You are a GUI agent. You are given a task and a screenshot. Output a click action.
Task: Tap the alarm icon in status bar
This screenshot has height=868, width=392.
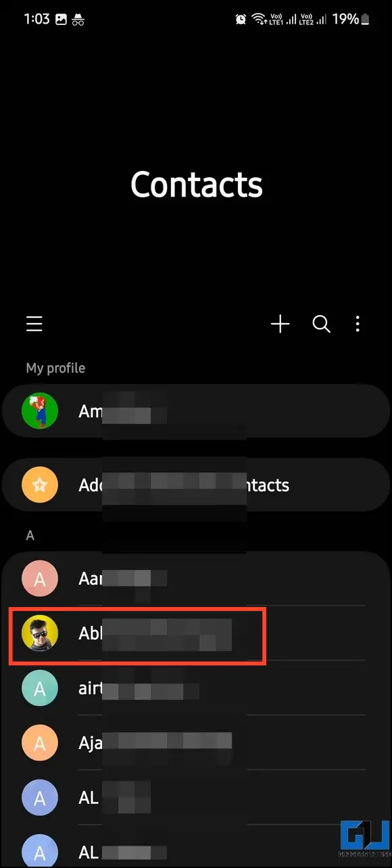pos(241,19)
